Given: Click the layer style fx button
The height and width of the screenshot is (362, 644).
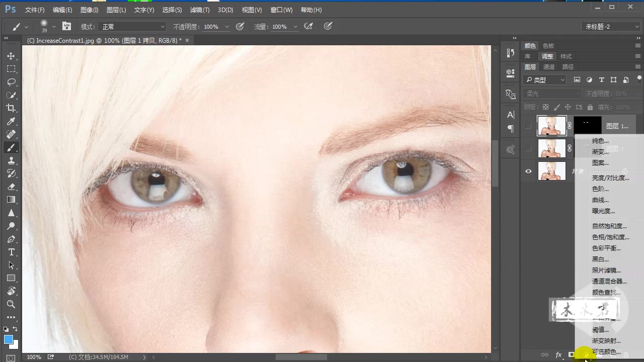Looking at the screenshot, I should click(x=558, y=354).
